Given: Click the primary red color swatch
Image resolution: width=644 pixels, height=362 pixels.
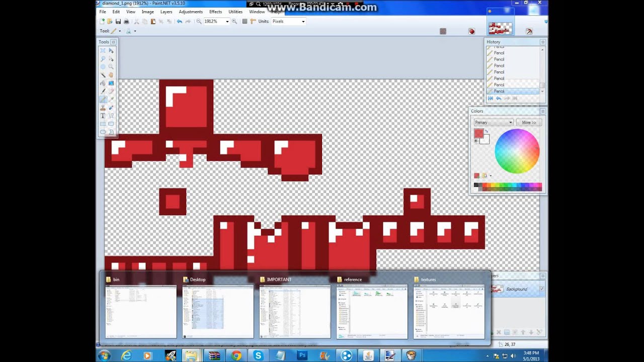Looking at the screenshot, I should (x=478, y=133).
